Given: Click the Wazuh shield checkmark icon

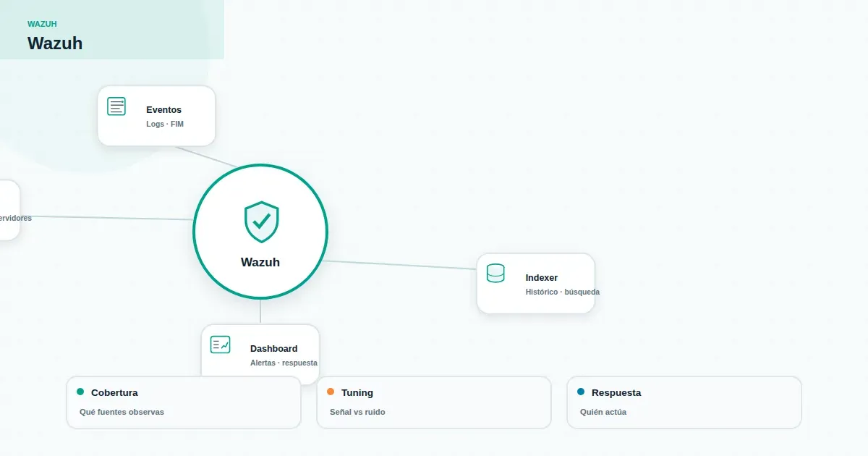Looking at the screenshot, I should [x=262, y=222].
